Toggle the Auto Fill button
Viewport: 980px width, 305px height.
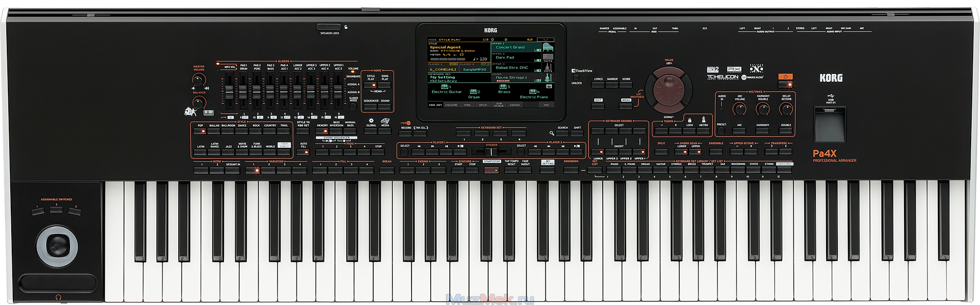[304, 152]
